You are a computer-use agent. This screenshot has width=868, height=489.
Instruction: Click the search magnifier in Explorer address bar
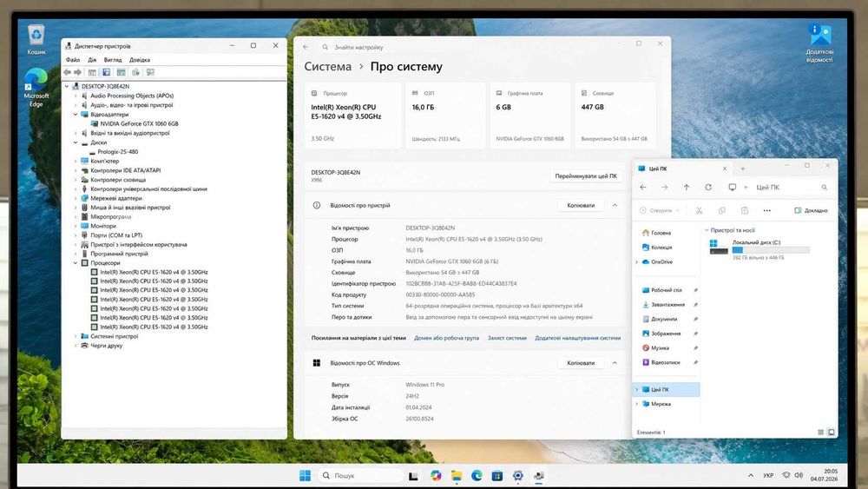pos(825,188)
